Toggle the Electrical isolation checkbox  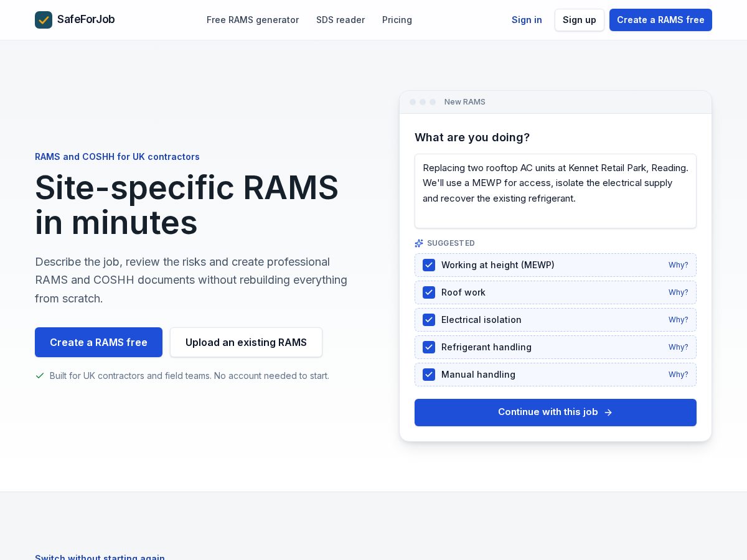[429, 320]
